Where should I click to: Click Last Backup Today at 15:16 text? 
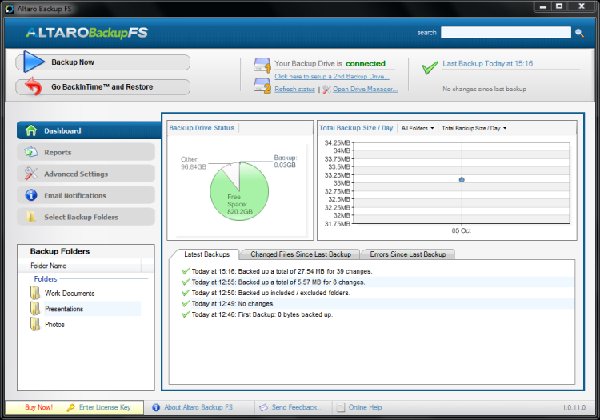[488, 63]
